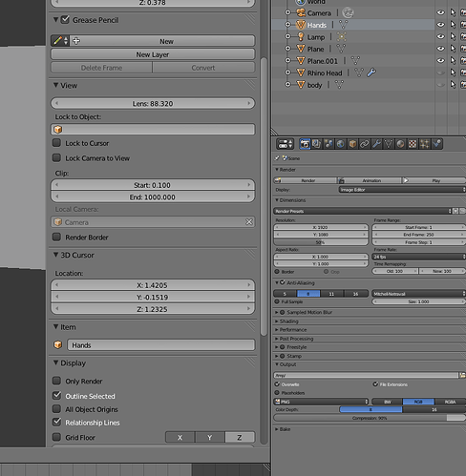466x476 pixels.
Task: Add a render preset with plus icon
Action: tap(455, 211)
